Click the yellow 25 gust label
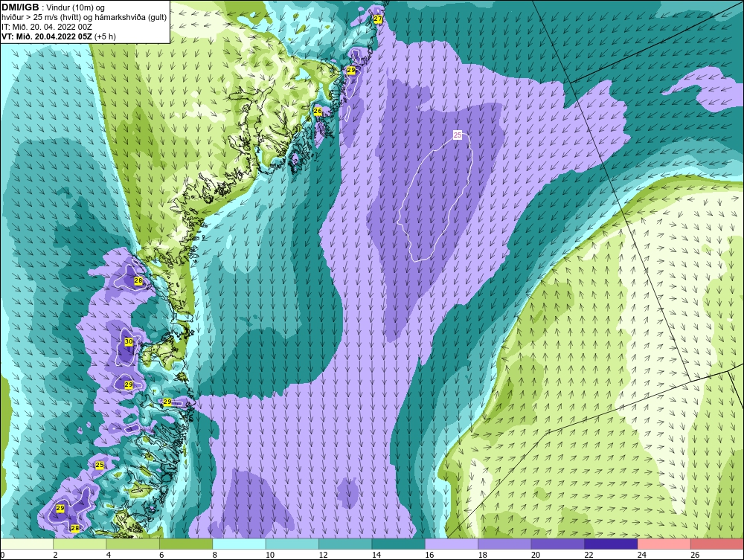The height and width of the screenshot is (560, 744). pos(99,465)
